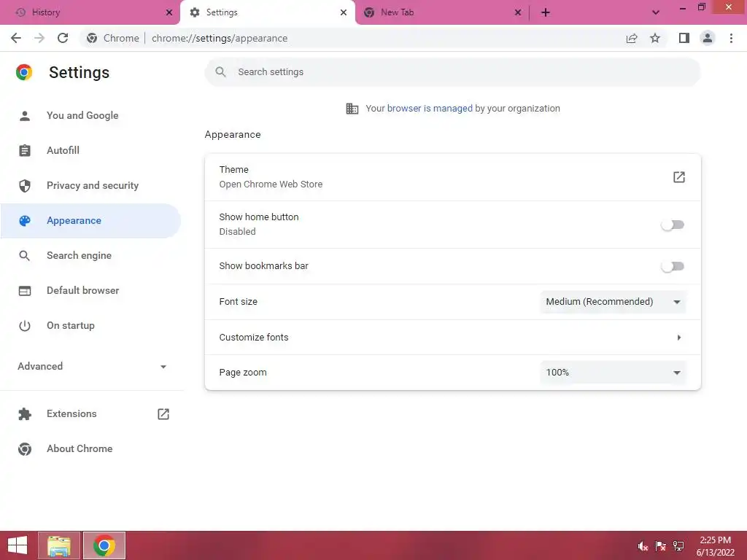This screenshot has width=747, height=560.
Task: Click the share page icon in address bar
Action: (x=632, y=38)
